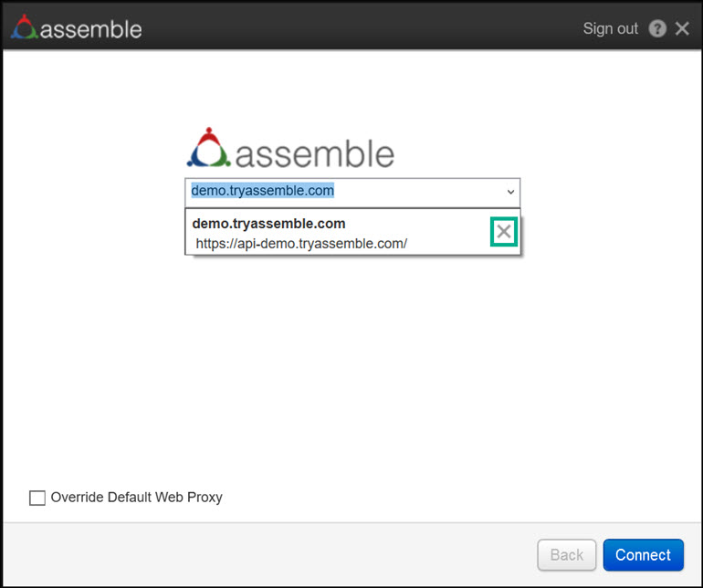Remove the saved demo.tryassemble.com server entry
Viewport: 703px width, 588px height.
pos(503,232)
